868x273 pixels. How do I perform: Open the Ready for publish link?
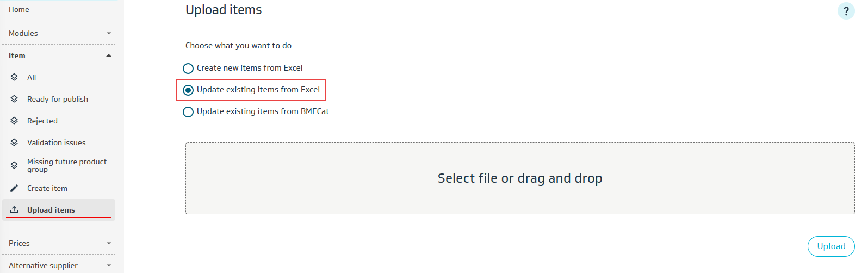point(58,99)
